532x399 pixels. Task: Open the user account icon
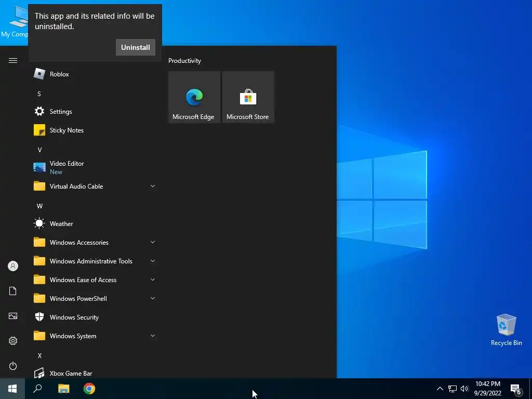point(13,266)
